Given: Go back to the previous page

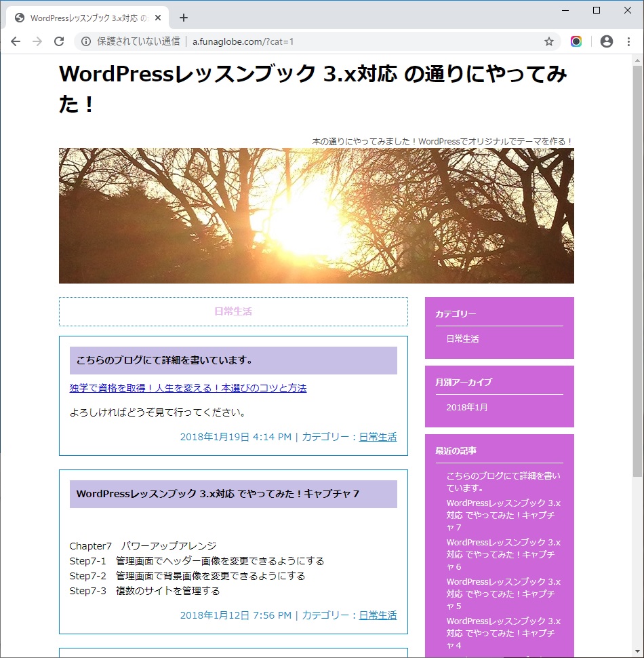Looking at the screenshot, I should pos(16,41).
